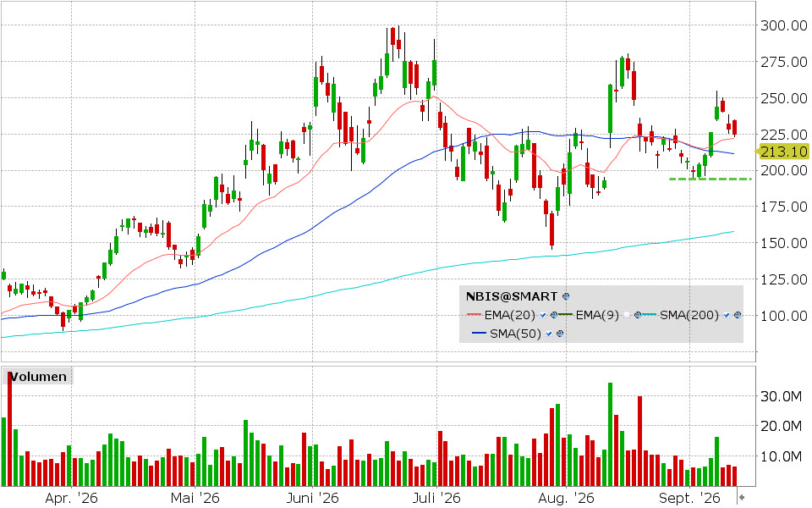Click the cyan SMA(200) line swatch

650,314
